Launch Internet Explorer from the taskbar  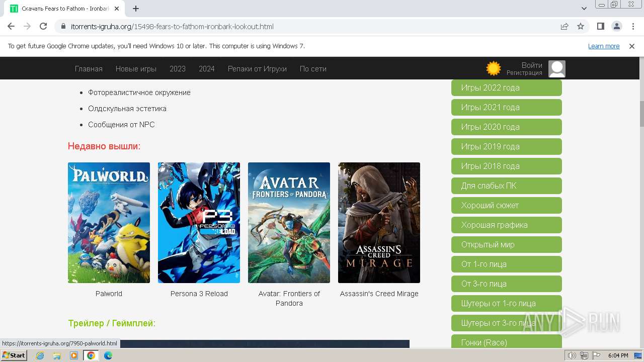point(40,355)
